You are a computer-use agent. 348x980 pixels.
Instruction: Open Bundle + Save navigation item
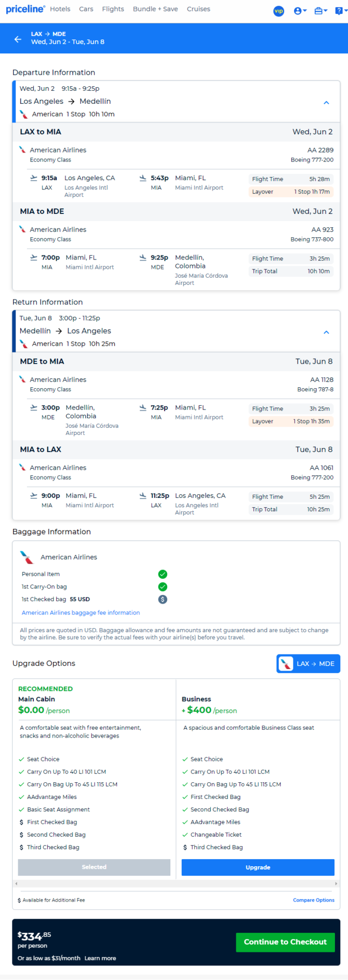pos(155,9)
